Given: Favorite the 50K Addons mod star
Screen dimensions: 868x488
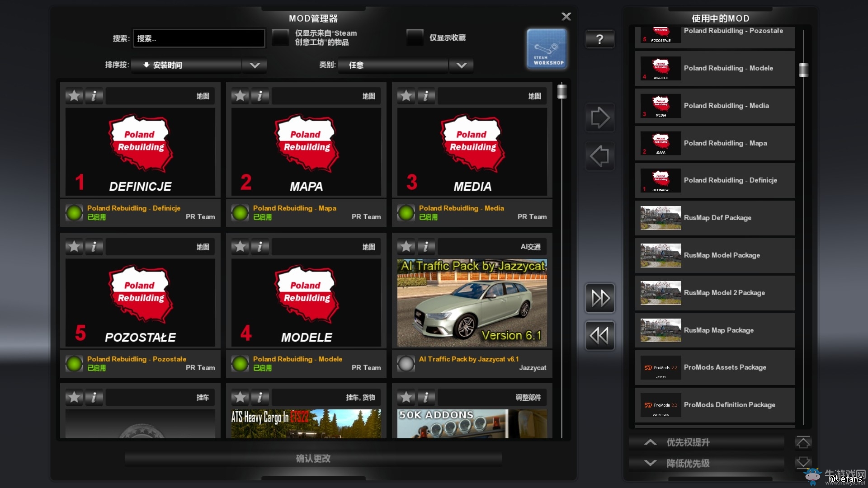Looking at the screenshot, I should point(406,398).
